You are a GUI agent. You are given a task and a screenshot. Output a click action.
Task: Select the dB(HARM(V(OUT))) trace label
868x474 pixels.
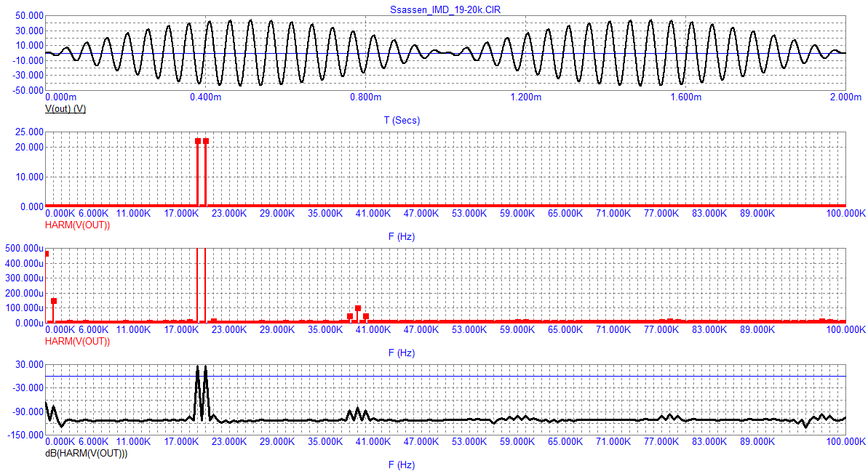coord(87,454)
